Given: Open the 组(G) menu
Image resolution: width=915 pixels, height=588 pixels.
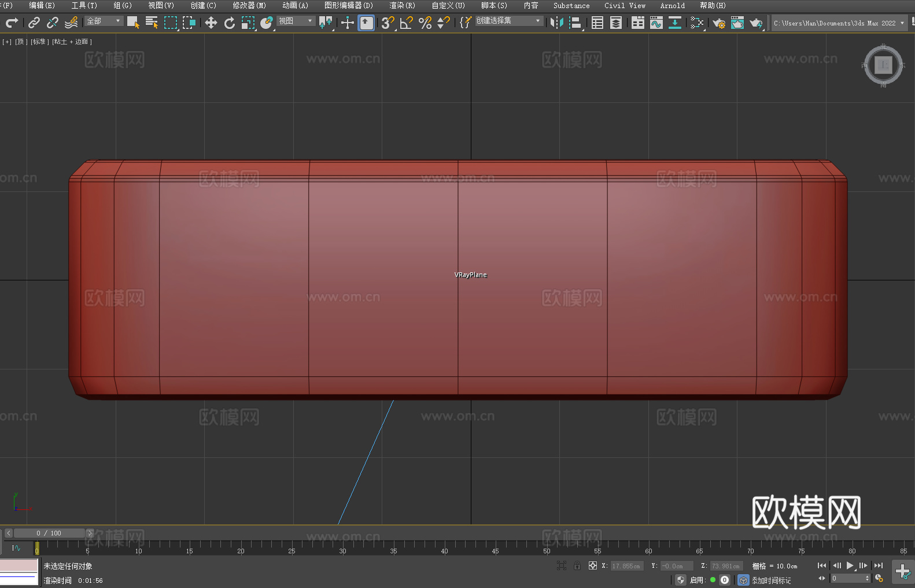Looking at the screenshot, I should pyautogui.click(x=122, y=5).
